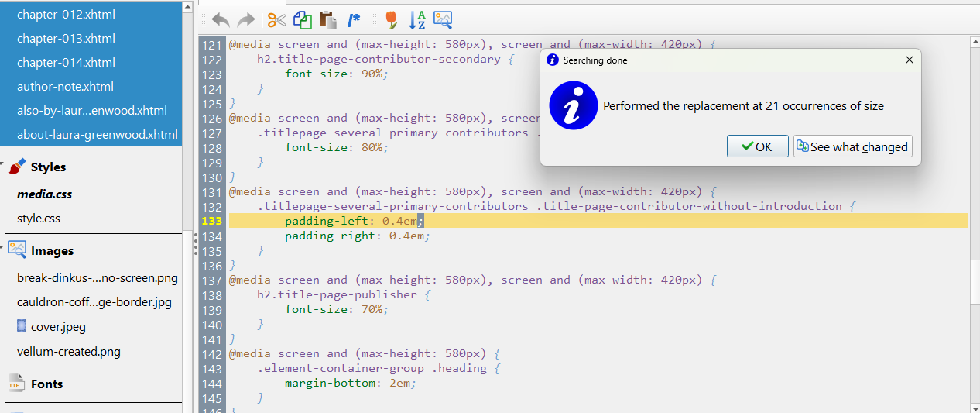Click the highlighted padding-left: 0.4em line
This screenshot has width=980, height=413.
598,221
